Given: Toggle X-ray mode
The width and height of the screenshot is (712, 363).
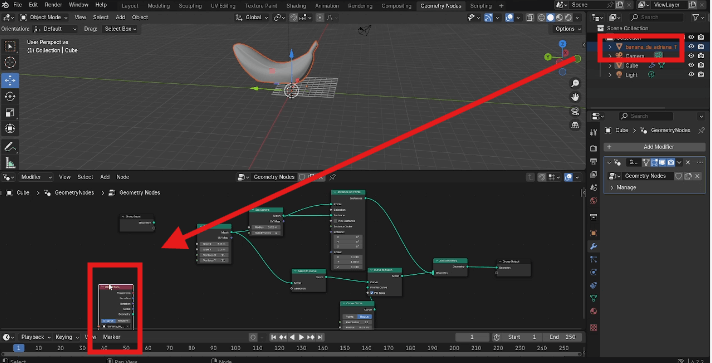Looking at the screenshot, I should pyautogui.click(x=529, y=18).
